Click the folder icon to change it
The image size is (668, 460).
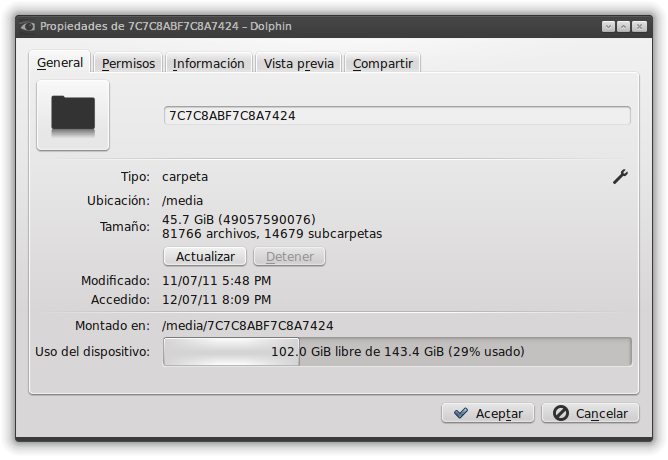click(73, 115)
